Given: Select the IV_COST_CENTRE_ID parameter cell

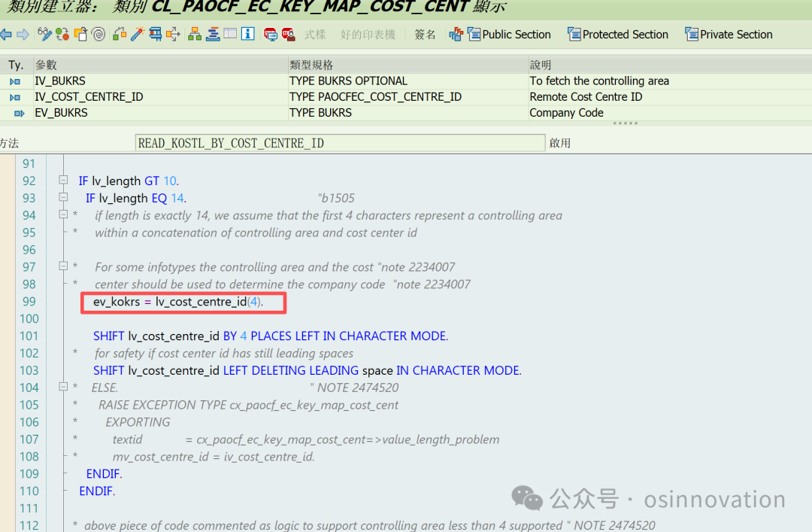Looking at the screenshot, I should tap(161, 97).
